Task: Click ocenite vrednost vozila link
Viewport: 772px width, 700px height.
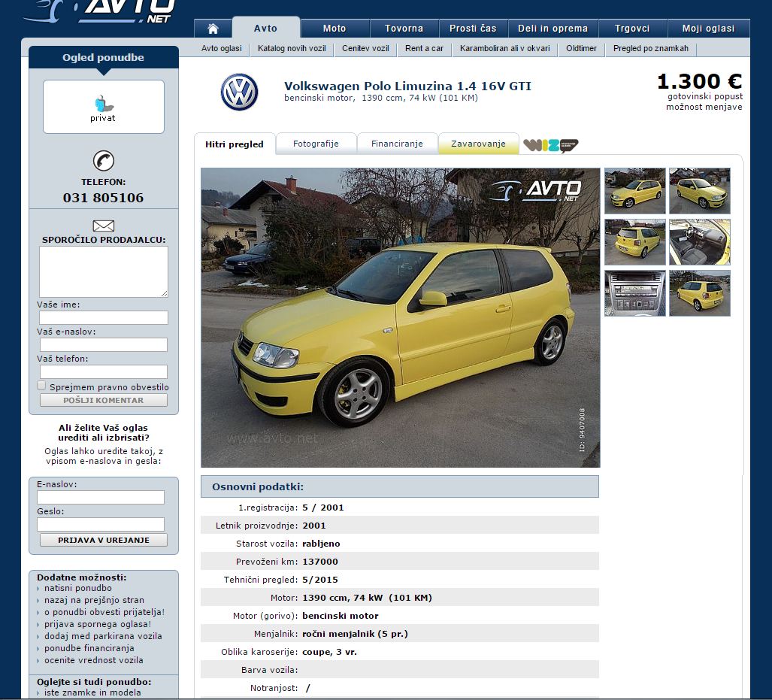Action: (93, 660)
